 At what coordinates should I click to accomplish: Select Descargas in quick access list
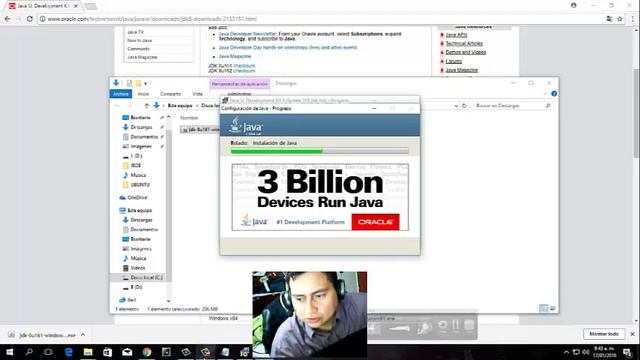(x=141, y=127)
